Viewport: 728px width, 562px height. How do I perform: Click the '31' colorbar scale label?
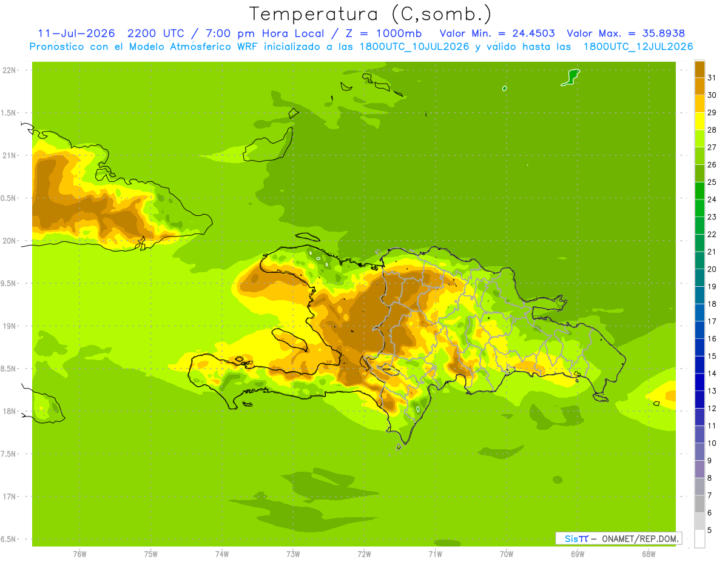712,78
